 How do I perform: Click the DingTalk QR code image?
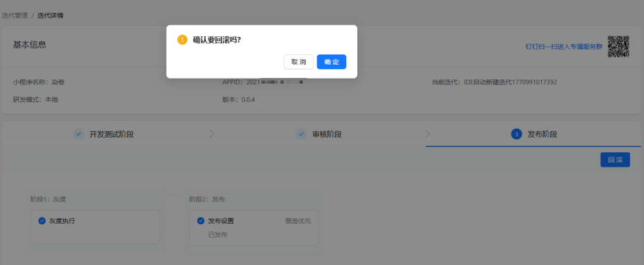tap(619, 46)
